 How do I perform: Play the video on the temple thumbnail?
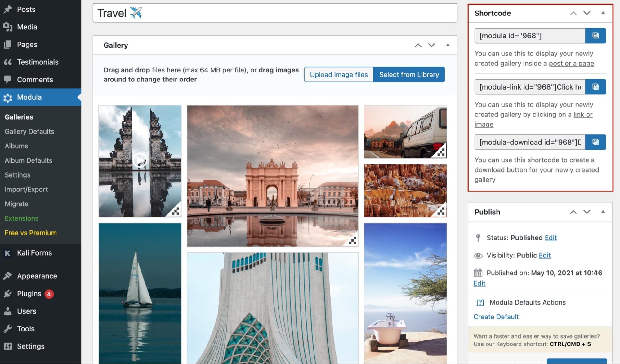[140, 161]
